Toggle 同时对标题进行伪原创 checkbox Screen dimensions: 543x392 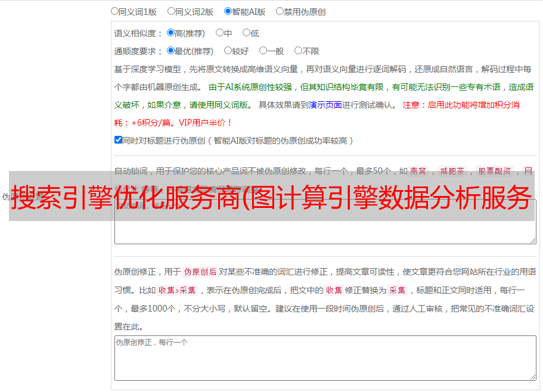[118, 140]
